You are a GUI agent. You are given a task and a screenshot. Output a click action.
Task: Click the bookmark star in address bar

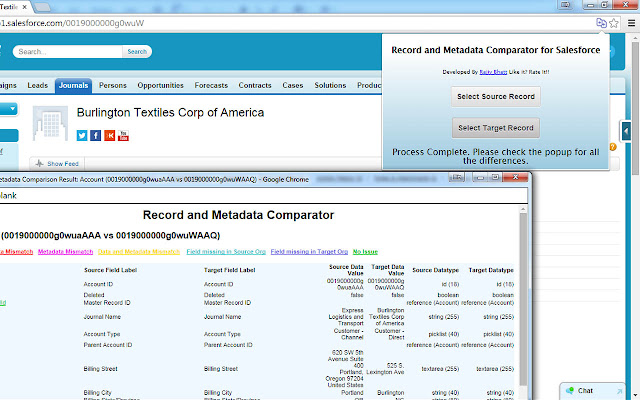[x=614, y=22]
